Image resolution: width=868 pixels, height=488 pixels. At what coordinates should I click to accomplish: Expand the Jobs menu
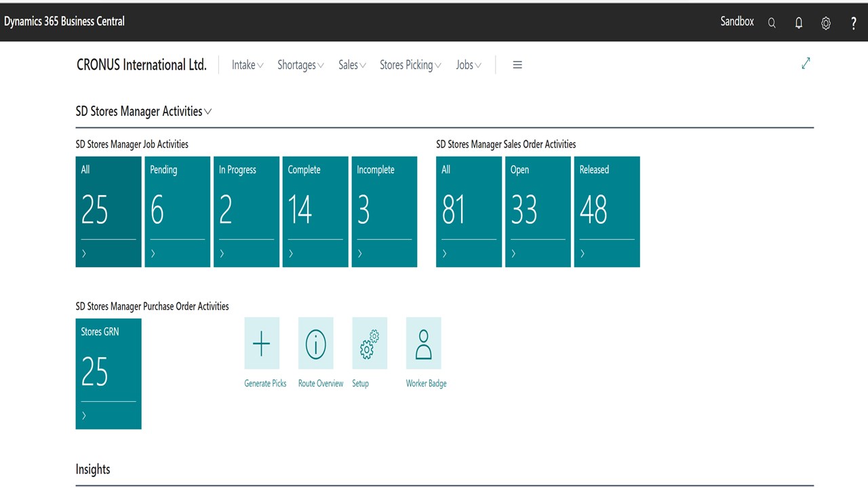click(x=469, y=65)
